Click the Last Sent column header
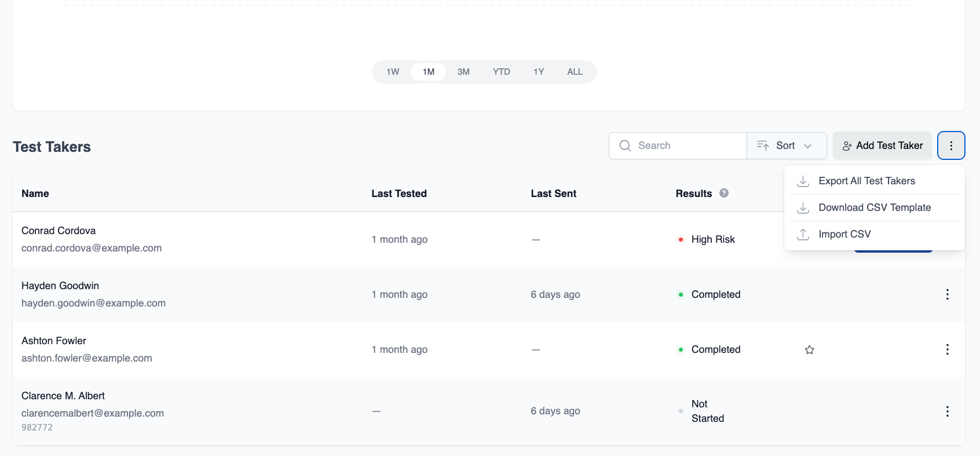This screenshot has width=980, height=456. (x=554, y=194)
